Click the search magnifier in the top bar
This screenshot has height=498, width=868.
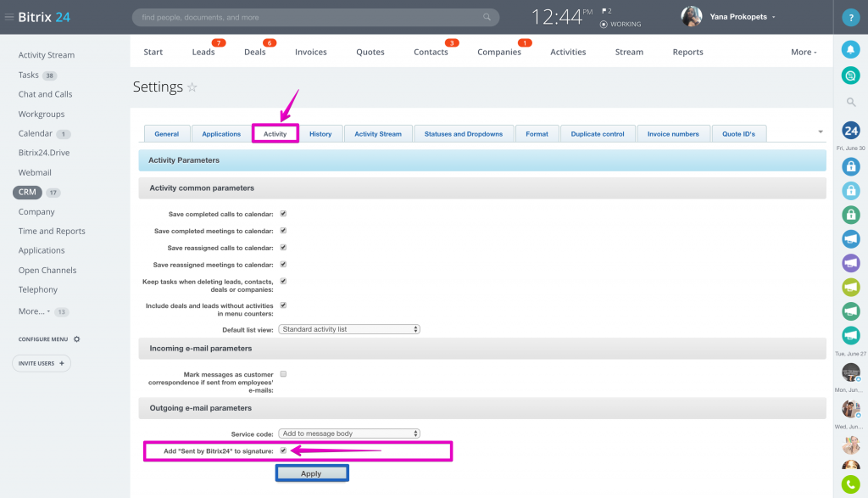(x=487, y=17)
